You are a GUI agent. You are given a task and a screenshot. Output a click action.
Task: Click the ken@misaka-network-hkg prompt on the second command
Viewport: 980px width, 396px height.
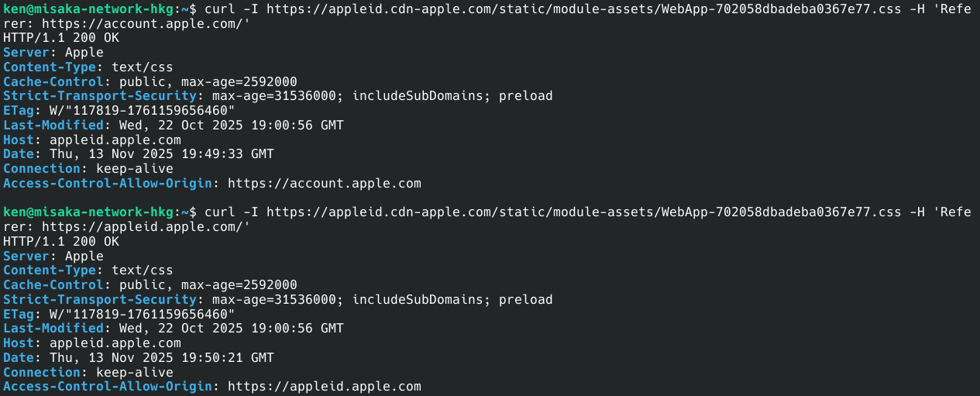[x=89, y=212]
